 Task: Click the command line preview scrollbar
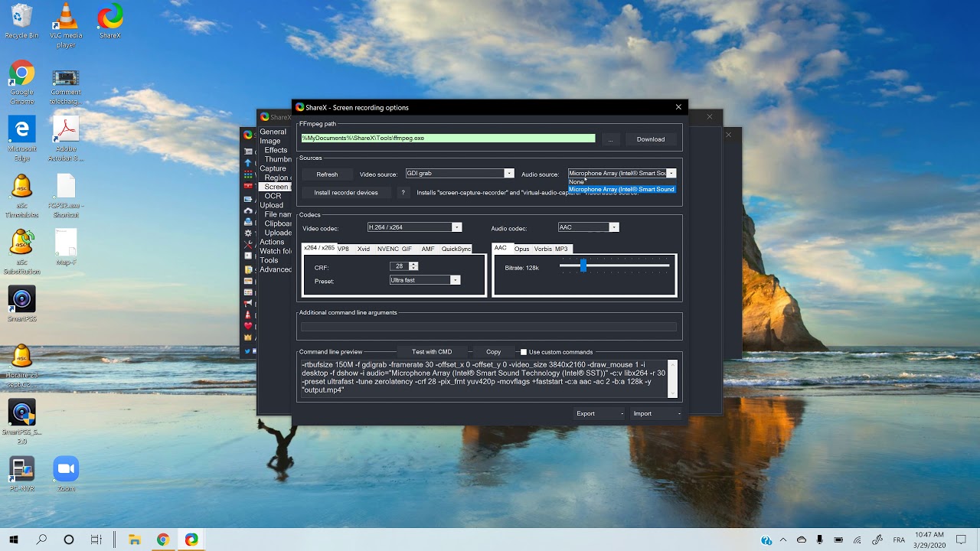[673, 378]
